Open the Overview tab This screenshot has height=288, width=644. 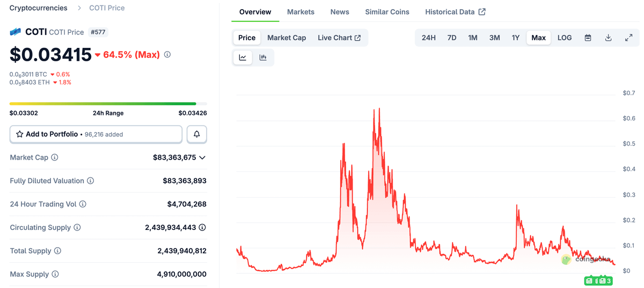coord(255,12)
